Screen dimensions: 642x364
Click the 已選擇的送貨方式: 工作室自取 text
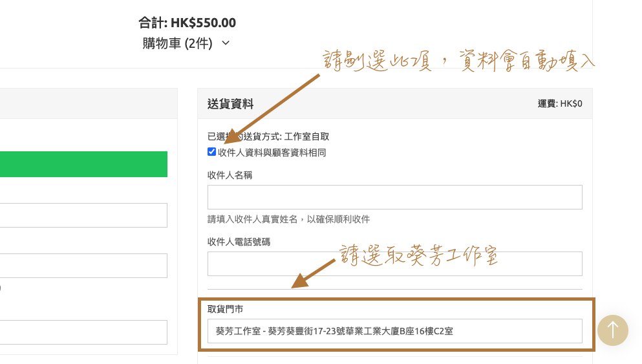coord(268,136)
